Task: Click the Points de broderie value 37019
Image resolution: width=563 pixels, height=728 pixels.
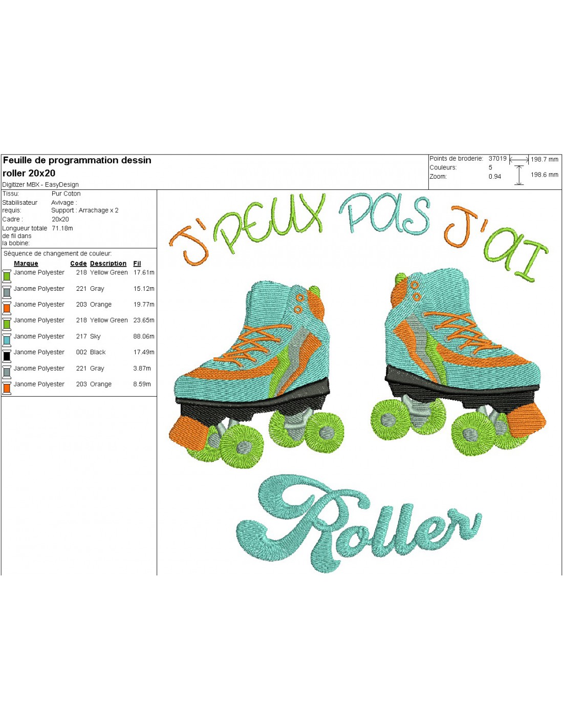Action: 497,159
